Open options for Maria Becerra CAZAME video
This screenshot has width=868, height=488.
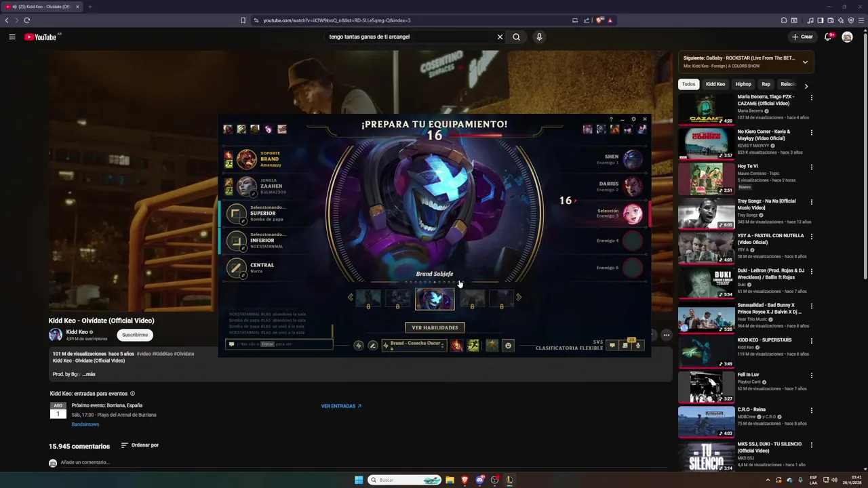pos(811,98)
